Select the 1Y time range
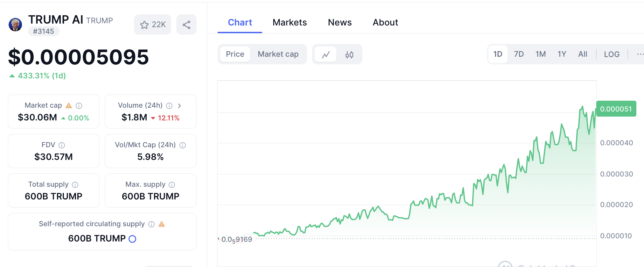 (562, 54)
